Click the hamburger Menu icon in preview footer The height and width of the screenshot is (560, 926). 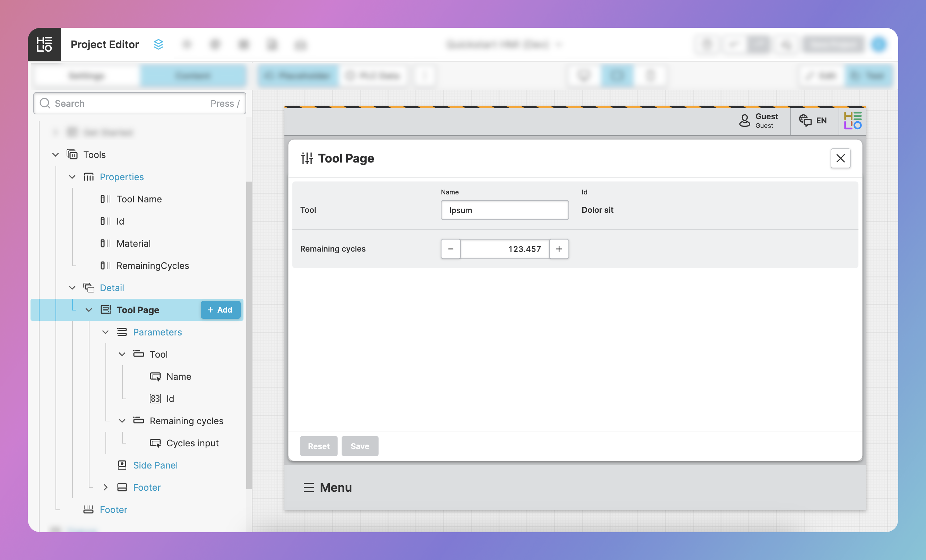[309, 487]
